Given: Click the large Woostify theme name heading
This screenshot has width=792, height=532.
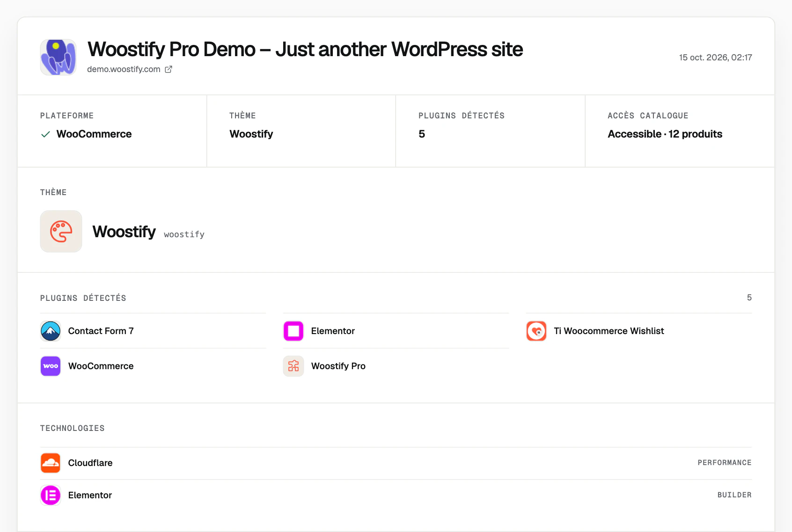Looking at the screenshot, I should pos(124,232).
